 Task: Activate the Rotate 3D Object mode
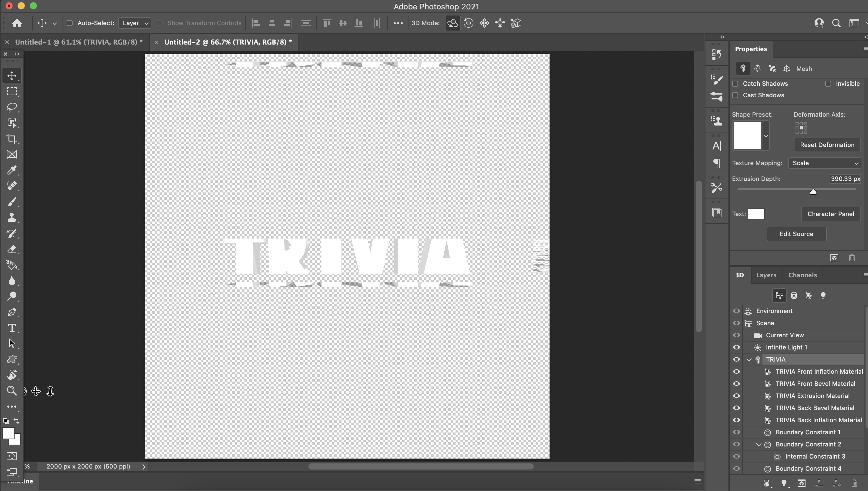(453, 23)
